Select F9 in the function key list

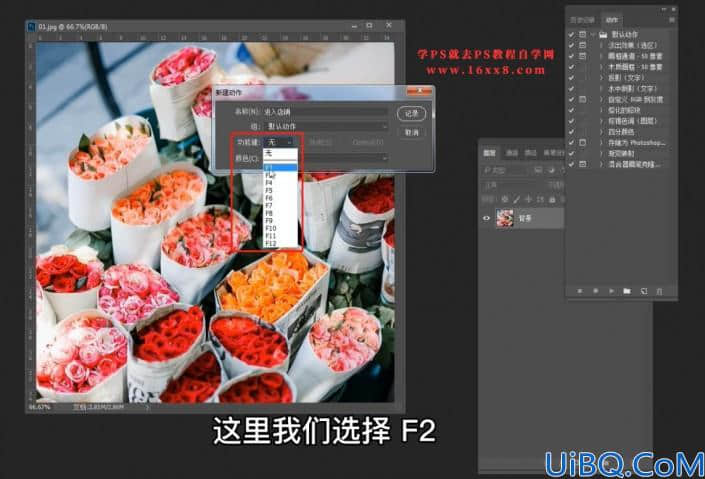(280, 221)
